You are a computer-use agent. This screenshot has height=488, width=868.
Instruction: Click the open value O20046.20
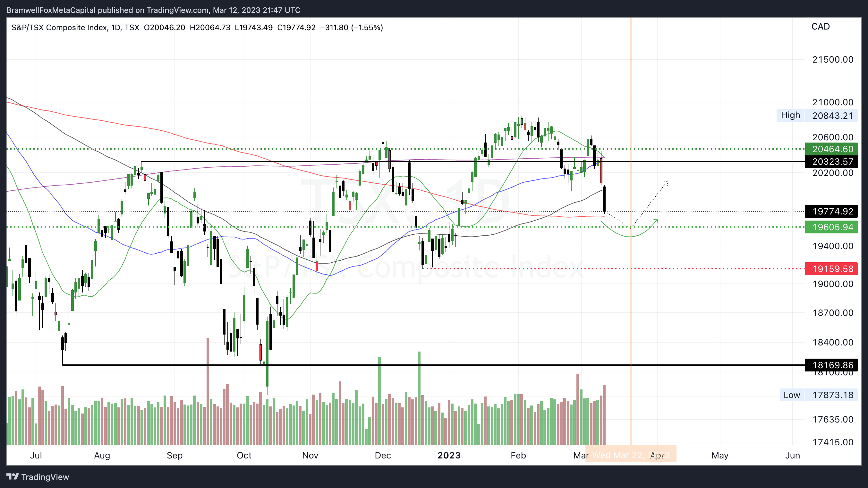(x=165, y=27)
